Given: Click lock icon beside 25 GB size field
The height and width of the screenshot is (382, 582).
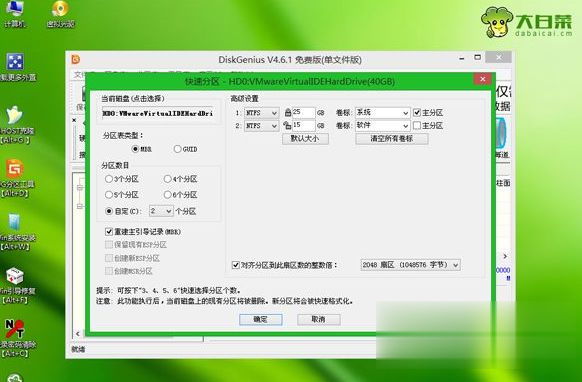Looking at the screenshot, I should (288, 112).
